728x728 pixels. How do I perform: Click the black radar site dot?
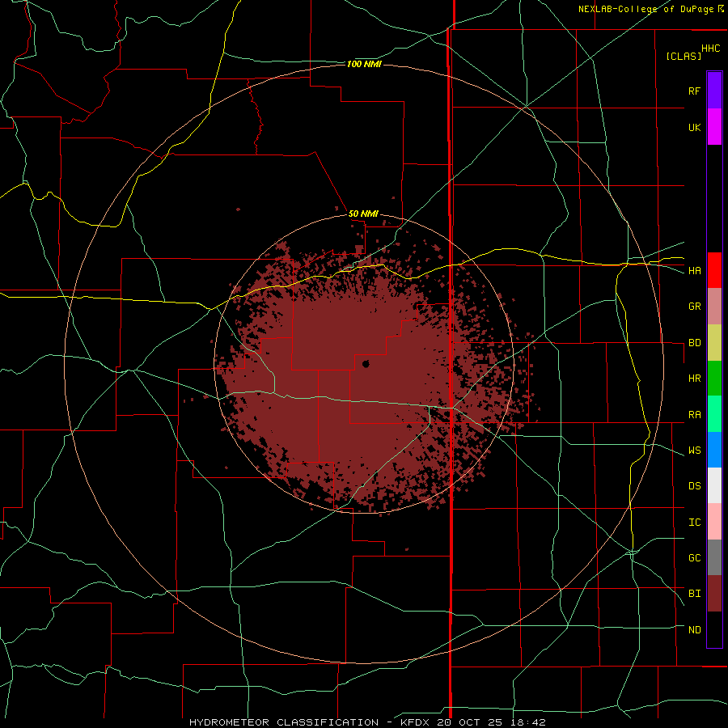coord(366,364)
